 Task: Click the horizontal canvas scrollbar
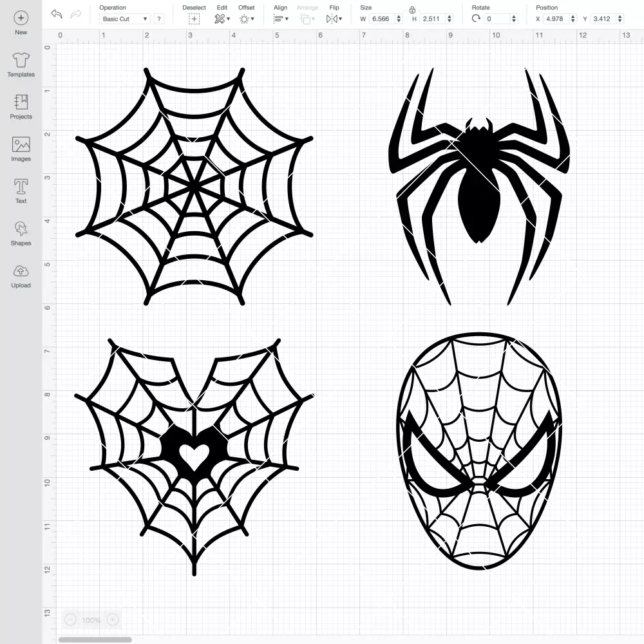[95, 639]
